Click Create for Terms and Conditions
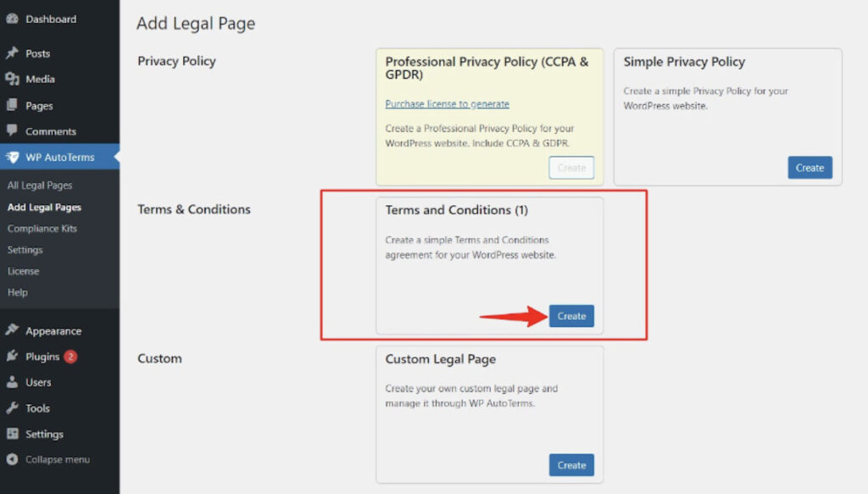The image size is (868, 494). click(x=571, y=316)
